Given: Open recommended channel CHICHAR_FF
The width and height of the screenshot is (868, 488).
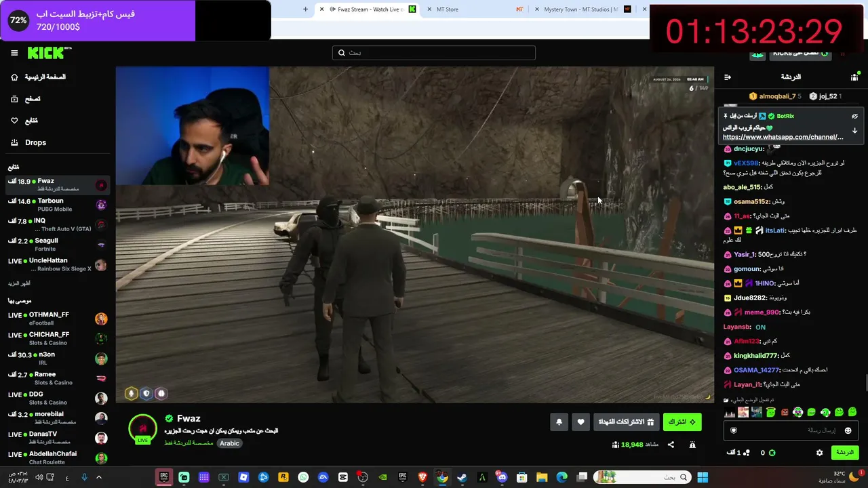Looking at the screenshot, I should pyautogui.click(x=58, y=338).
